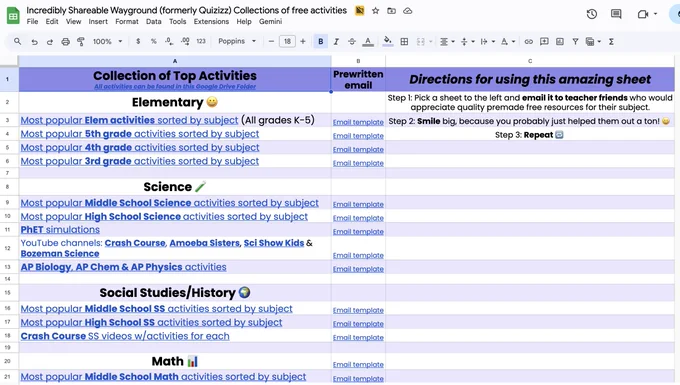Print the spreadsheet
The image size is (680, 385).
(x=65, y=42)
